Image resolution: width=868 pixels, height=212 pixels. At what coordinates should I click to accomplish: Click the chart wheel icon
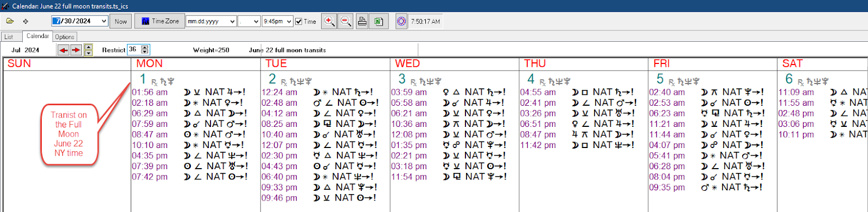coord(401,21)
